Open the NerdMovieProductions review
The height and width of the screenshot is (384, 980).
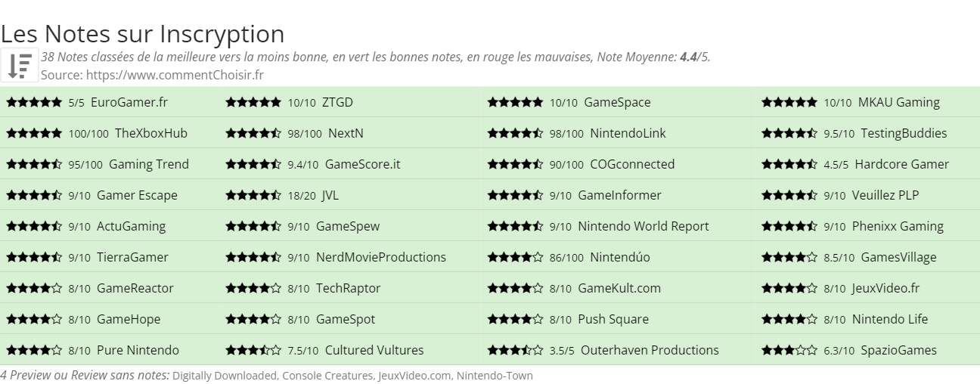click(381, 257)
